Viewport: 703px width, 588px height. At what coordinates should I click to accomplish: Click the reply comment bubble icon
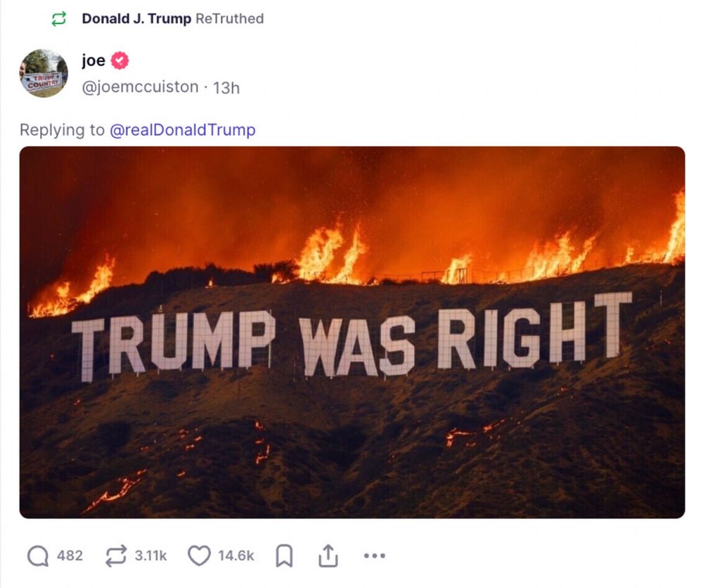38,556
